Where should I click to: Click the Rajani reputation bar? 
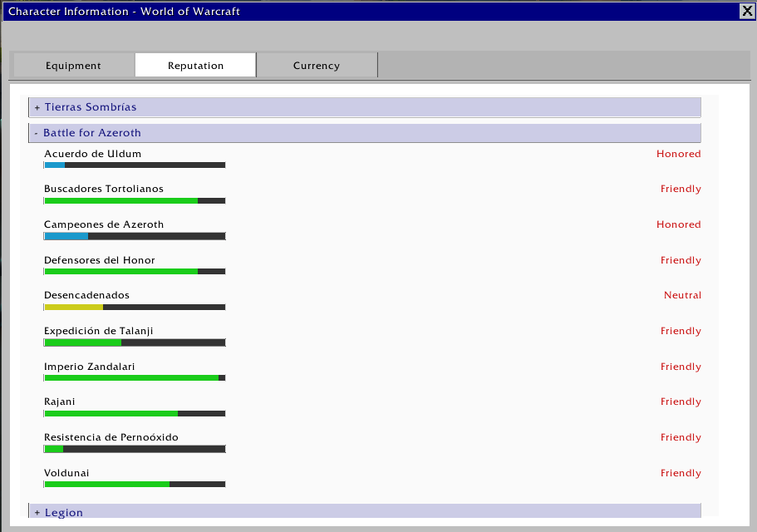[x=135, y=414]
